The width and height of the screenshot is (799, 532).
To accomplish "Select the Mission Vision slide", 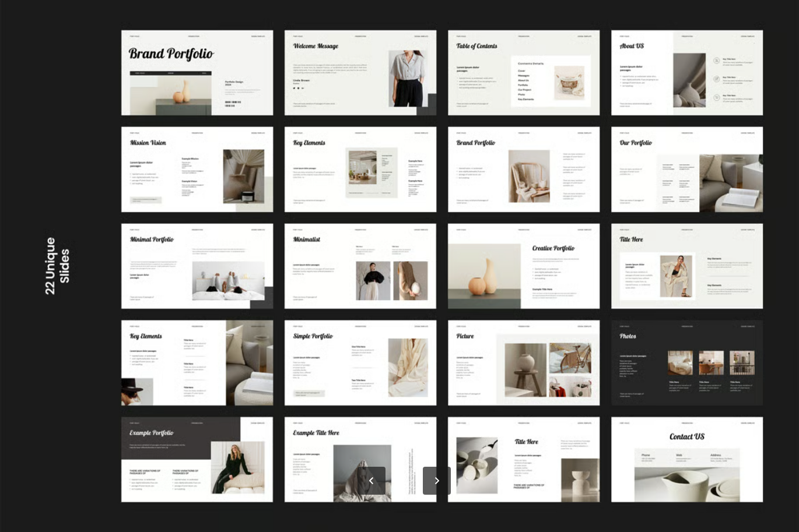I will [x=197, y=170].
